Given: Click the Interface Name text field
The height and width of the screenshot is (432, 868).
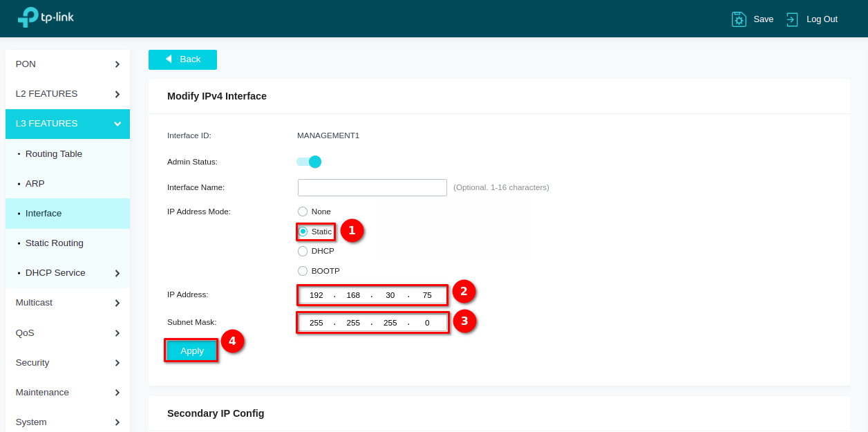Looking at the screenshot, I should [372, 187].
